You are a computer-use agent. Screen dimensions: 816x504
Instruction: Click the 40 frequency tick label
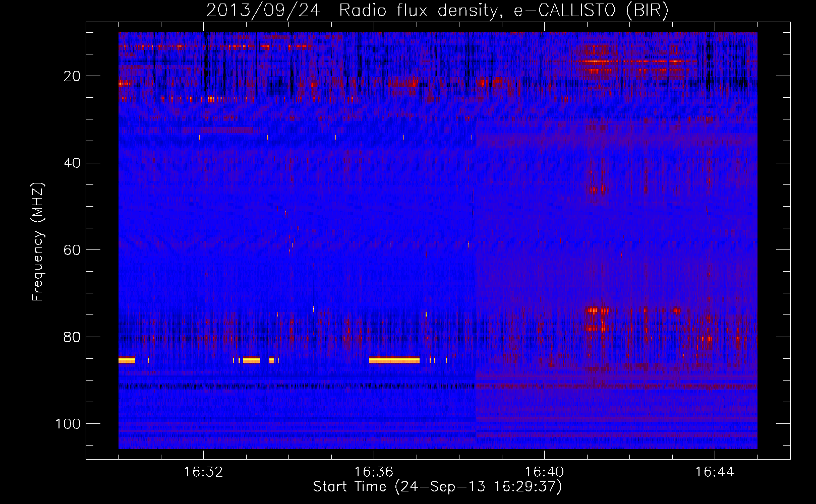(x=72, y=163)
